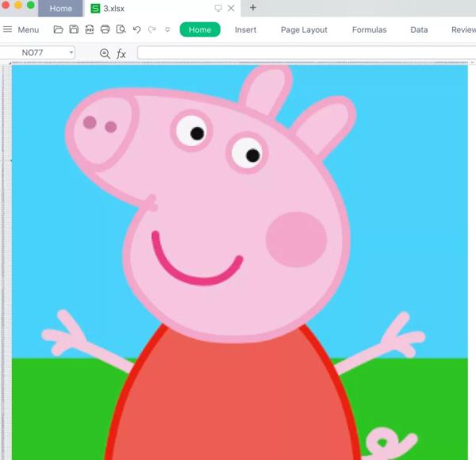Switch to the Insert ribbon tab
This screenshot has height=460, width=476.
(x=246, y=29)
